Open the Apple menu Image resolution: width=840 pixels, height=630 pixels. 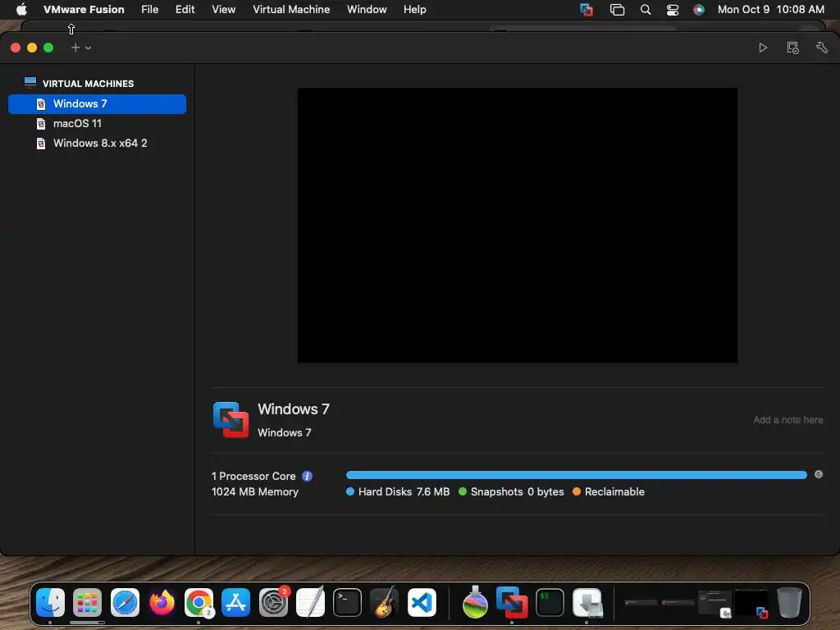click(21, 10)
